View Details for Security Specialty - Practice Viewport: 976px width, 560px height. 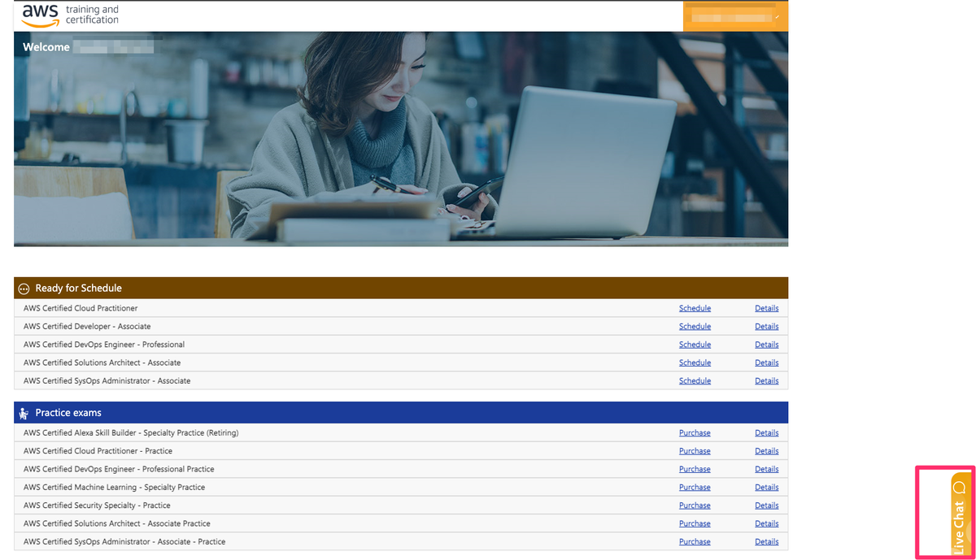click(766, 506)
